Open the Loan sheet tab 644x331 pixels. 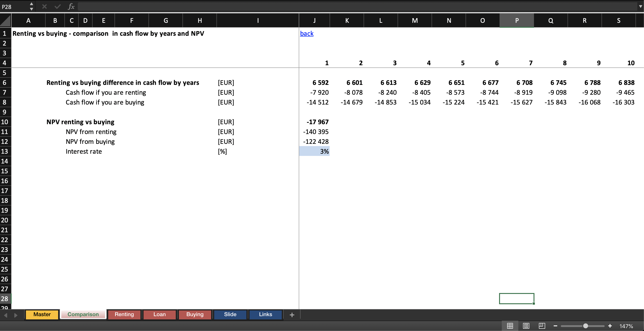[159, 314]
